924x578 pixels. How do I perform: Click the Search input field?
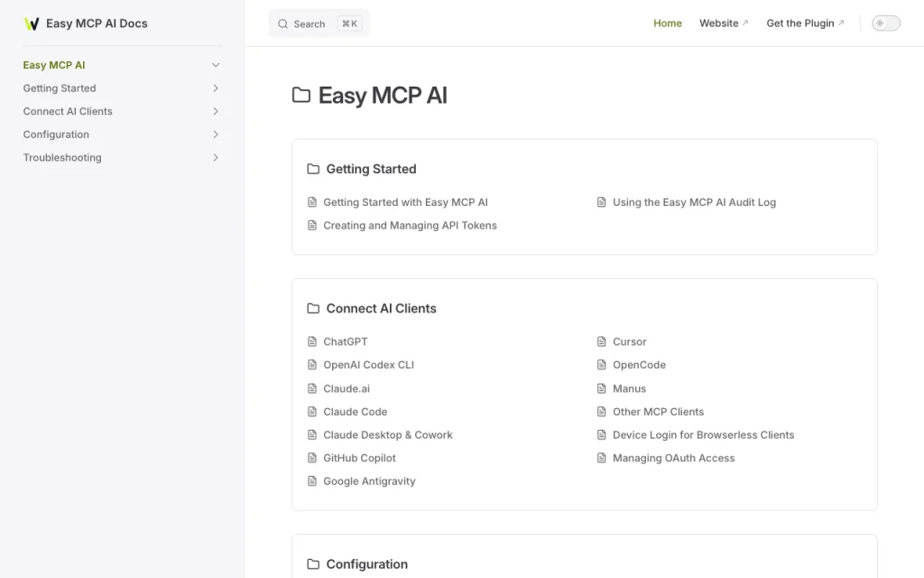tap(319, 23)
